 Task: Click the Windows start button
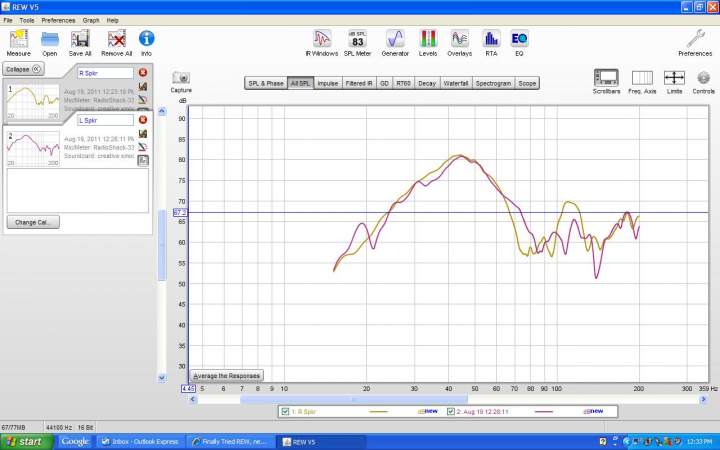point(27,442)
